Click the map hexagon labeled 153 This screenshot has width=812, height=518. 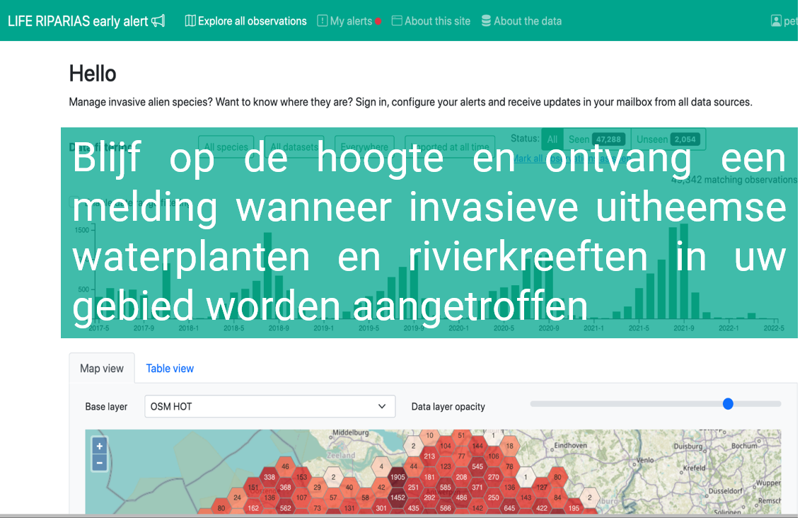click(301, 477)
